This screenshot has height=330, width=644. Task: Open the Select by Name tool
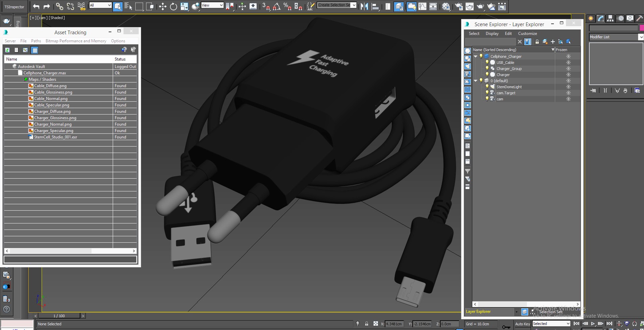point(128,6)
